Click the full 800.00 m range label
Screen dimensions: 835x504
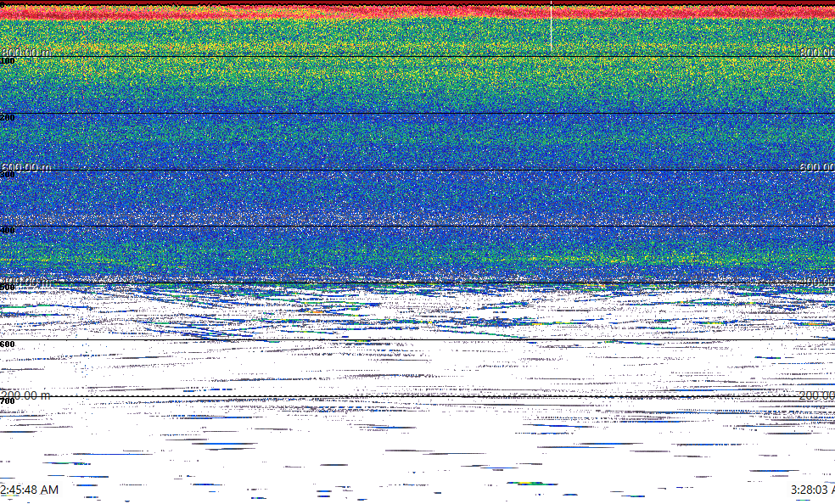[x=25, y=52]
